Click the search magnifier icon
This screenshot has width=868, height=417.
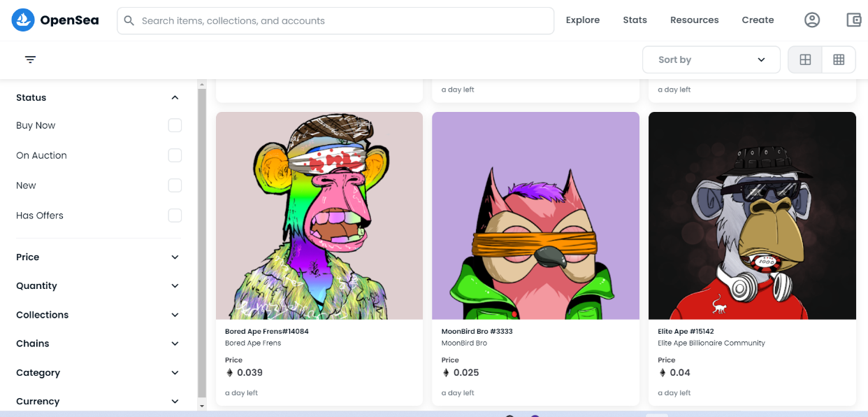point(129,21)
